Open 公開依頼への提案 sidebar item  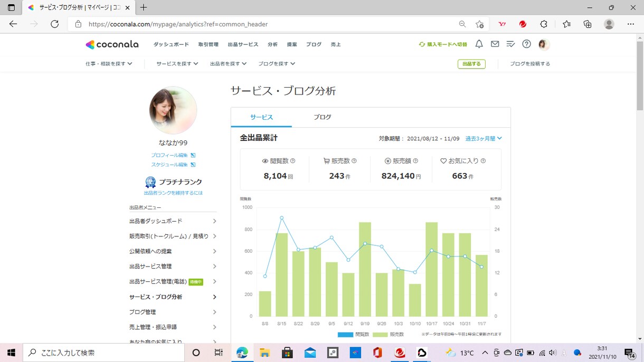[173, 251]
